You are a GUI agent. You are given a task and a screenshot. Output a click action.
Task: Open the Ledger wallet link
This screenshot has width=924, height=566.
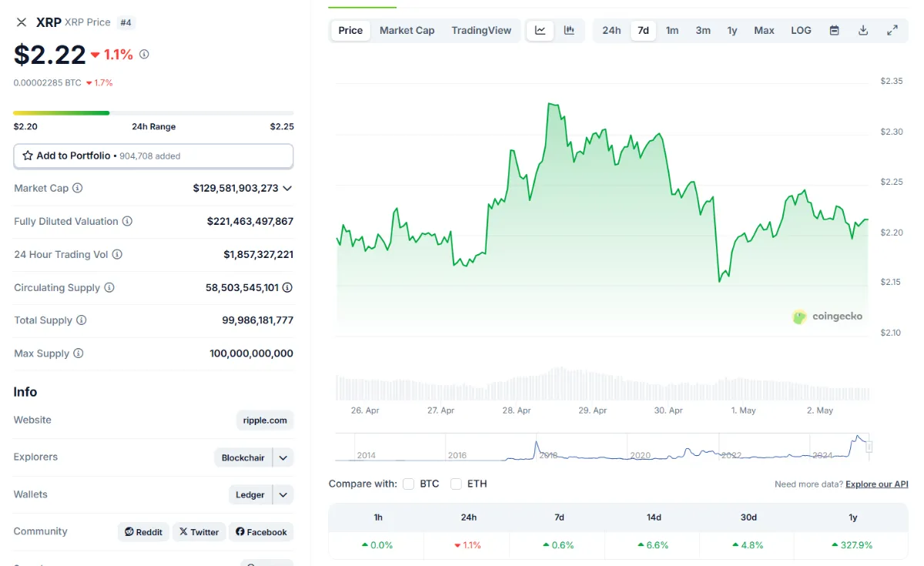pos(250,494)
